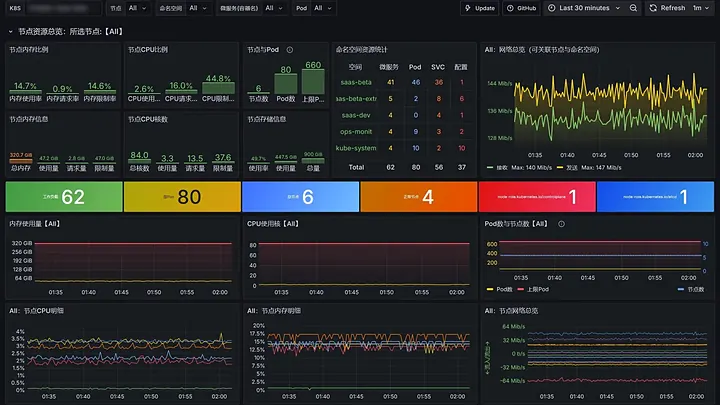Click the 660 上限Pod bar value
Screen dimensions: 720x405
[x=313, y=65]
